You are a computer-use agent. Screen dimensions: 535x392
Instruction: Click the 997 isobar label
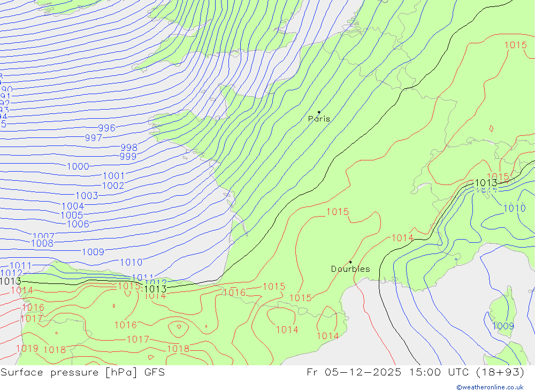click(94, 137)
